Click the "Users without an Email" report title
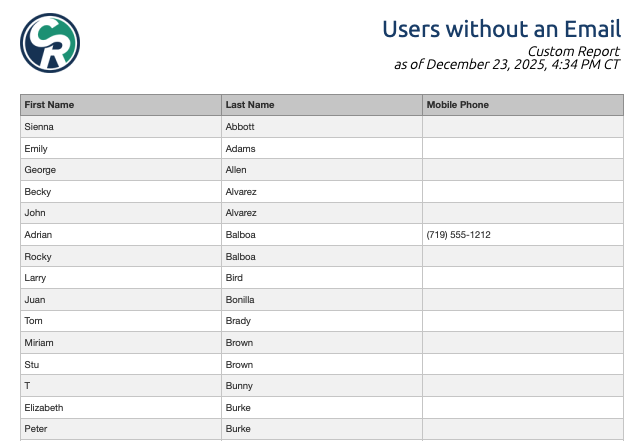This screenshot has width=641, height=441. 501,29
